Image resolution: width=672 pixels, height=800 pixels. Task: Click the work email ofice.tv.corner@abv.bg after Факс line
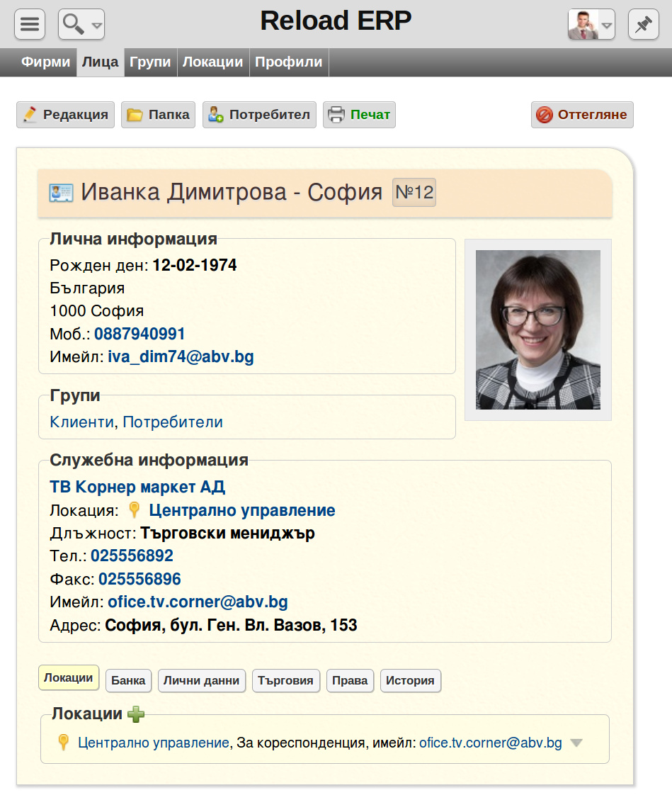point(198,602)
